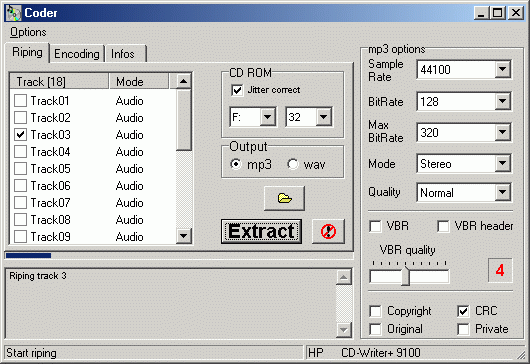The image size is (530, 364).
Task: Click the Track03 row name
Action: coord(51,135)
